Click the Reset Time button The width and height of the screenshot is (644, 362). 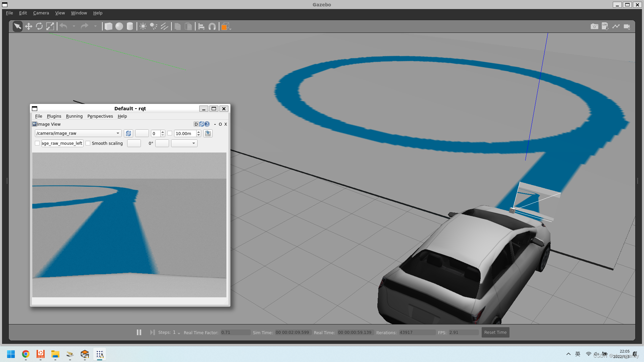tap(495, 332)
